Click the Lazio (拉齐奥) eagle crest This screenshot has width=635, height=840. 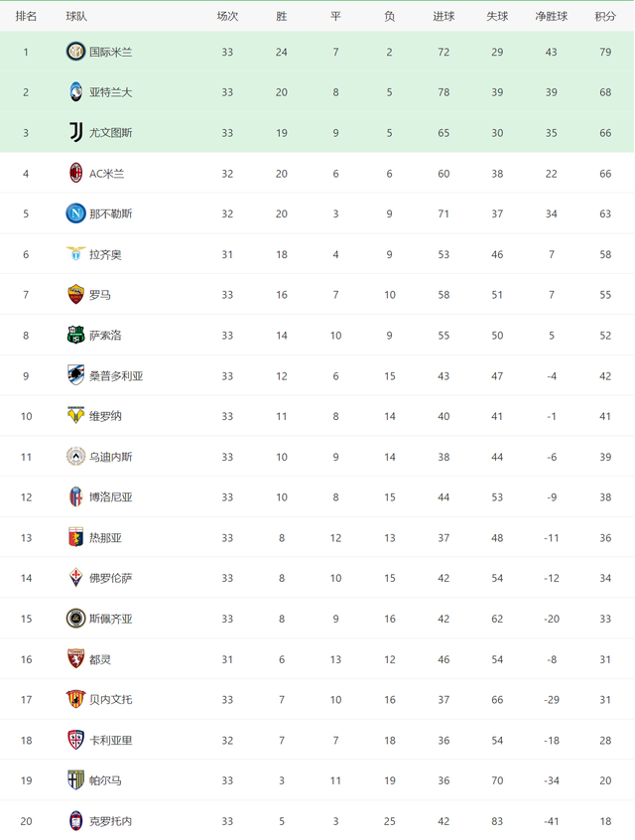pos(75,254)
